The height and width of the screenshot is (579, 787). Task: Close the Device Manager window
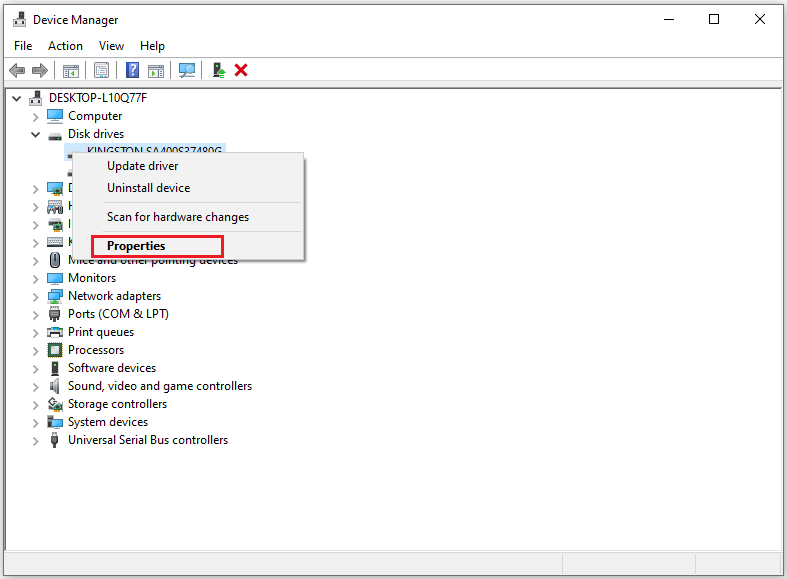pyautogui.click(x=759, y=20)
